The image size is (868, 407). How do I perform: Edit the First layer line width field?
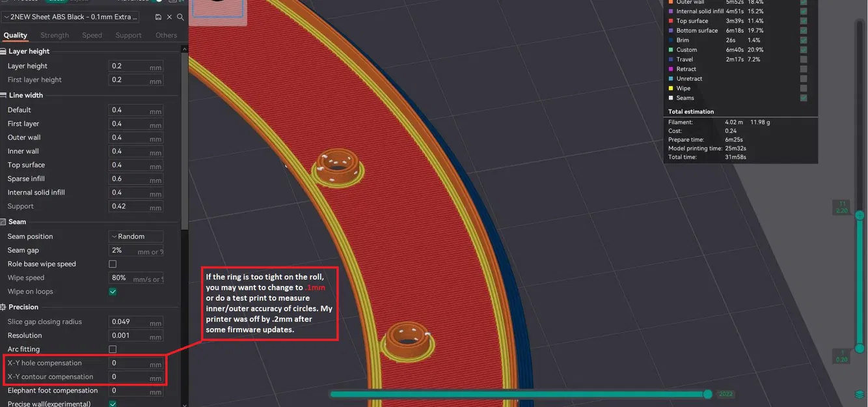[135, 124]
